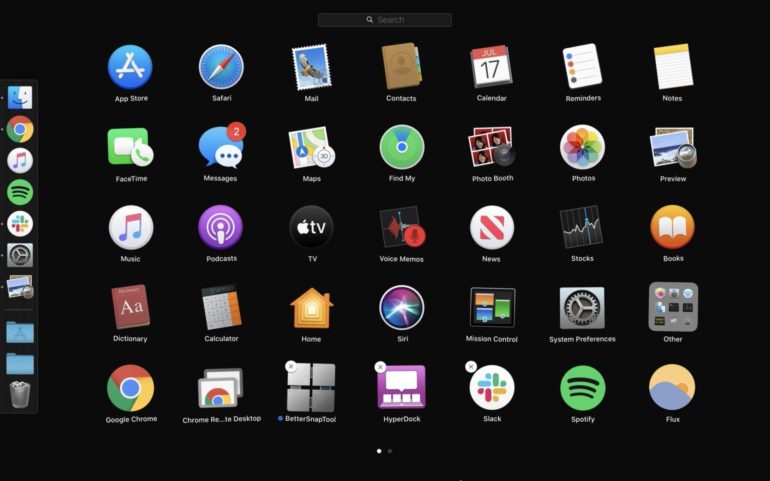Viewport: 770px width, 481px height.
Task: Delete BetterSnapTool using its X badge
Action: point(291,367)
